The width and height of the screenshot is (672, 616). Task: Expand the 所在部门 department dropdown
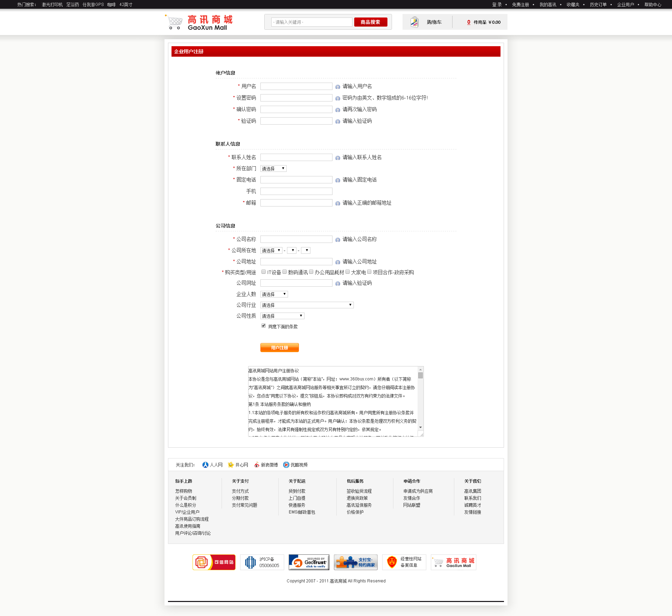point(273,169)
